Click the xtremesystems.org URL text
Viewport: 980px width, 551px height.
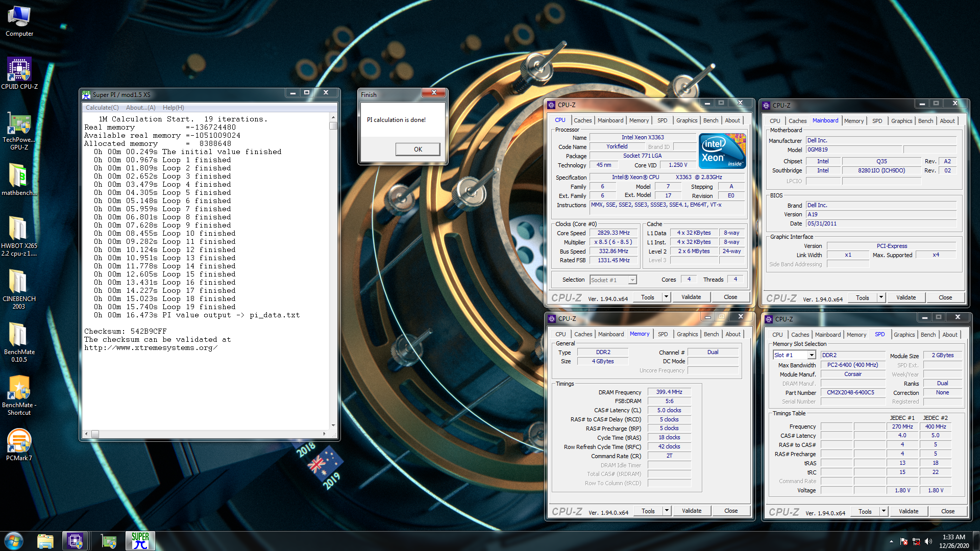tap(151, 347)
